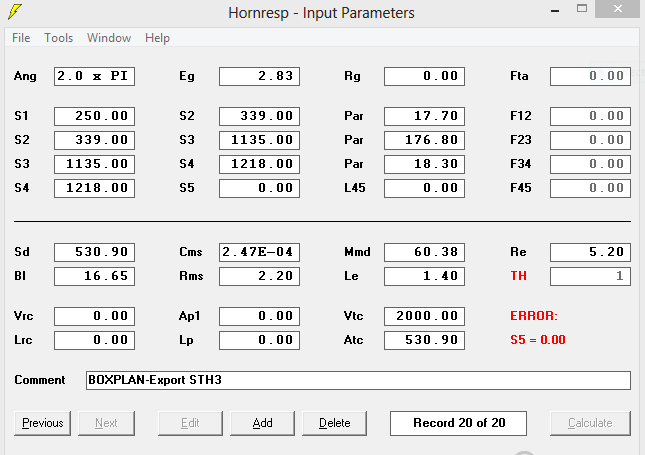Click the TH field showing 1
Image resolution: width=645 pixels, height=455 pixels.
590,276
